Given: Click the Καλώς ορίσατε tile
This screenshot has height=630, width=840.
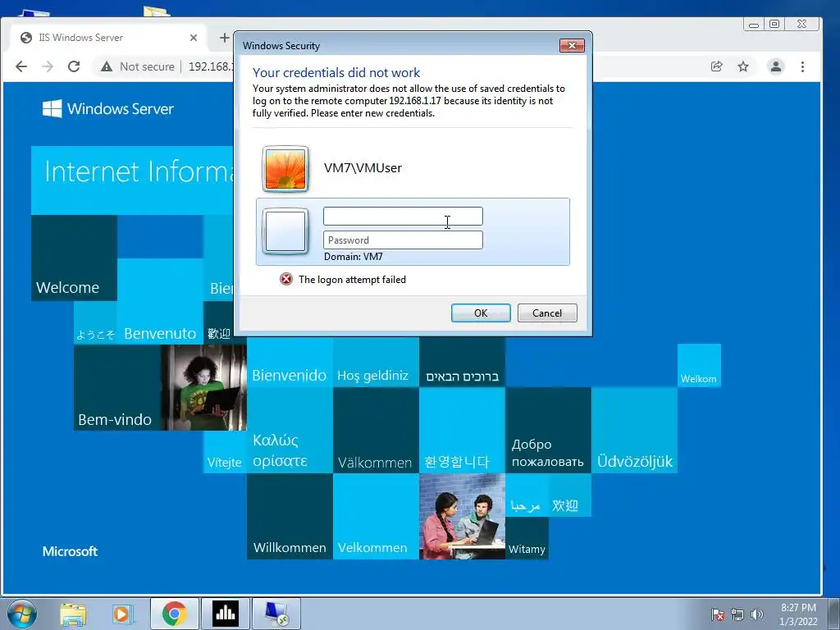Looking at the screenshot, I should (290, 430).
